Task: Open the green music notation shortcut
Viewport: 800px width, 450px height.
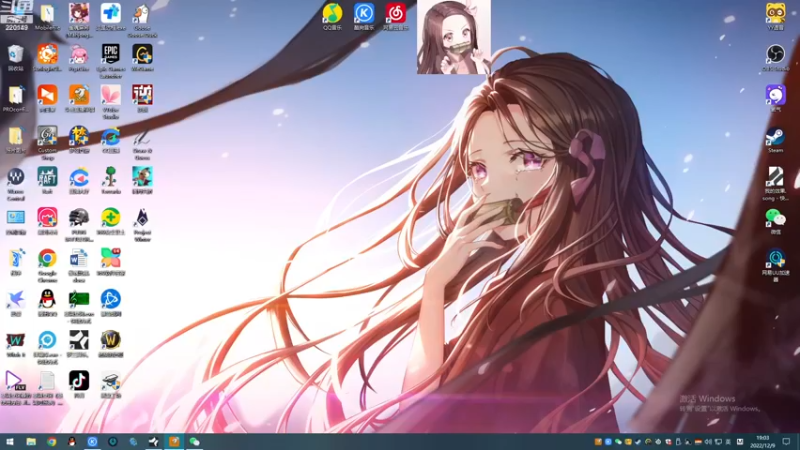Action: click(79, 299)
